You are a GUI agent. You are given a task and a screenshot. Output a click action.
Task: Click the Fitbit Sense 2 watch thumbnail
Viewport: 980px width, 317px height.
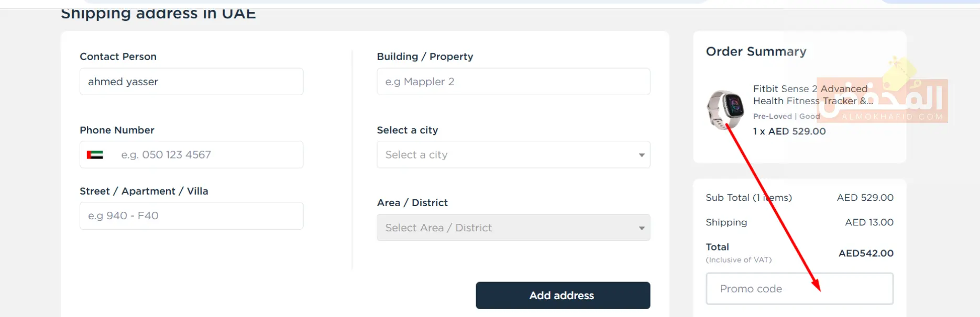[x=725, y=109]
